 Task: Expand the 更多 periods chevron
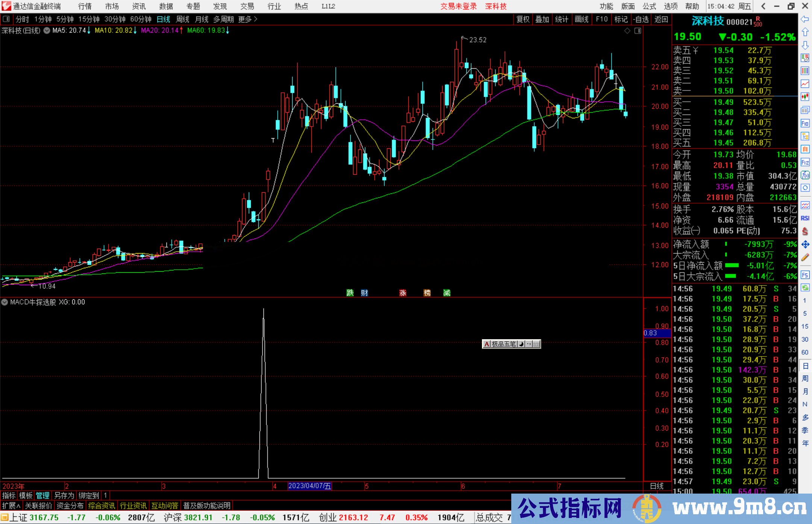point(256,19)
